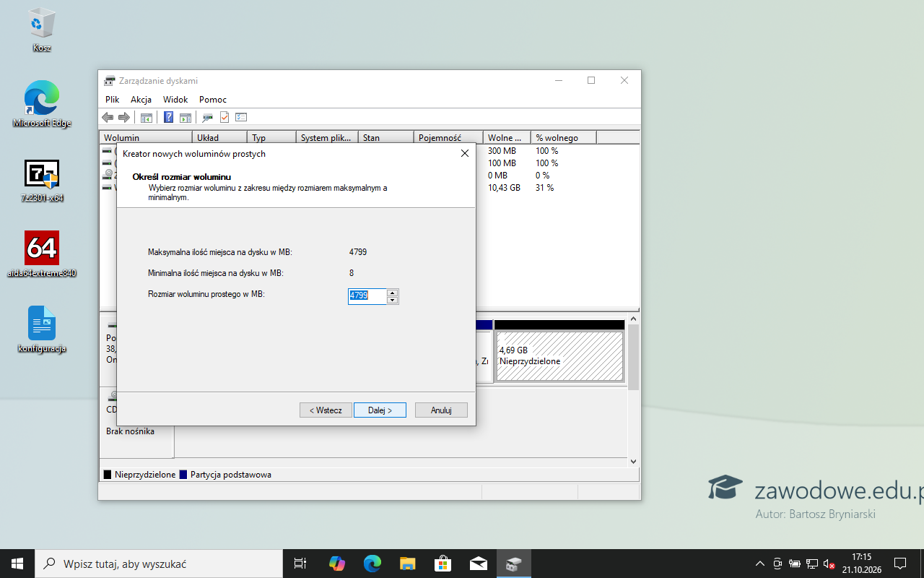Click the disk pane scroll down arrow
The image size is (924, 578).
(x=633, y=461)
